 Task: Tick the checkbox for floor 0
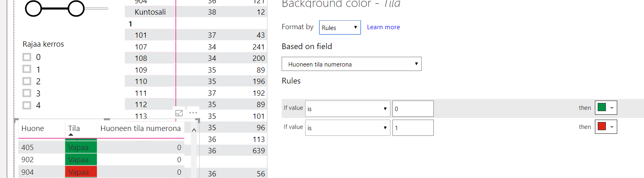[x=27, y=57]
